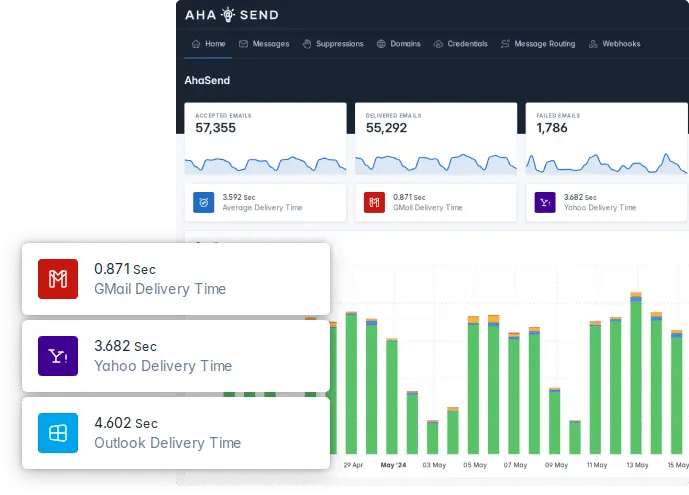
Task: Click the 13 May axis label
Action: [x=637, y=465]
